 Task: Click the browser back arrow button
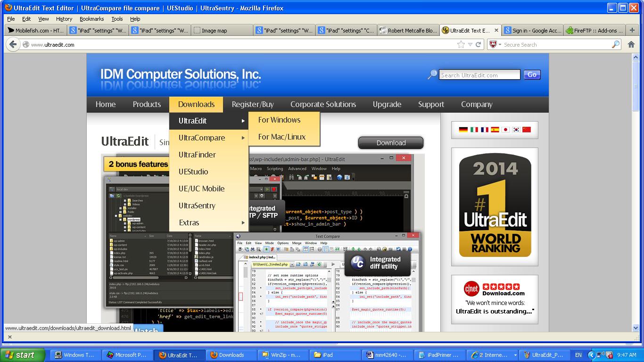point(13,45)
